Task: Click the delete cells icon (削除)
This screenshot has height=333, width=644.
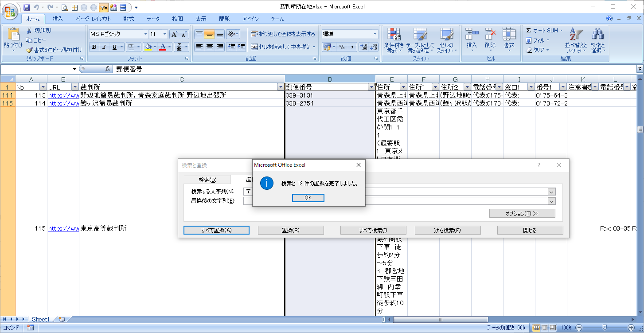Action: click(x=490, y=34)
